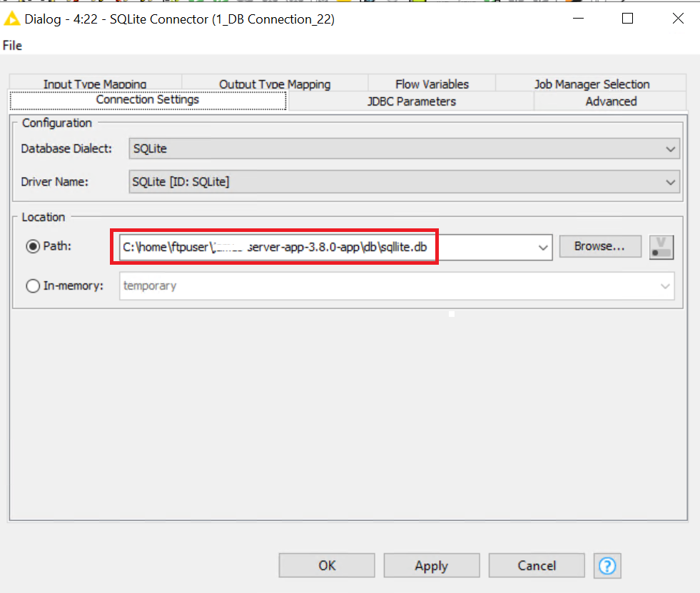Click the KNIME warning triangle title icon

click(11, 19)
